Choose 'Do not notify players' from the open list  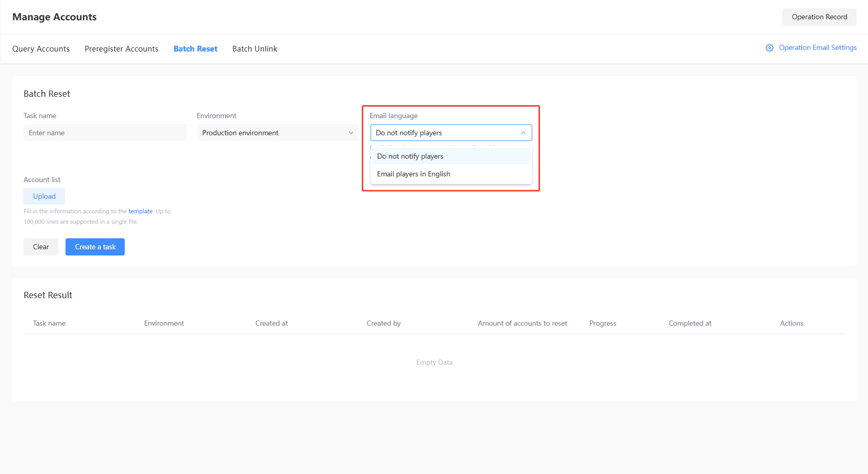(x=410, y=157)
